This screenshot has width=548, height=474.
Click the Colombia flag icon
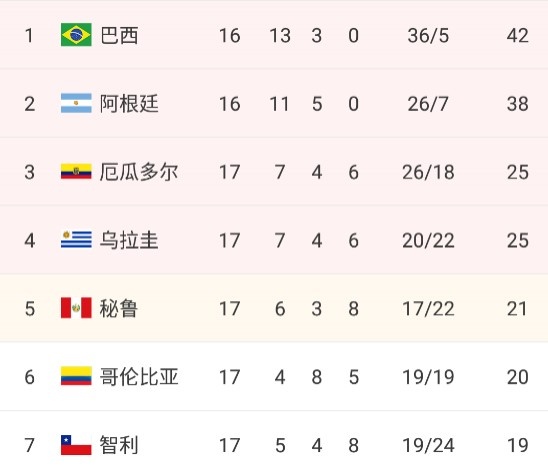pyautogui.click(x=76, y=376)
